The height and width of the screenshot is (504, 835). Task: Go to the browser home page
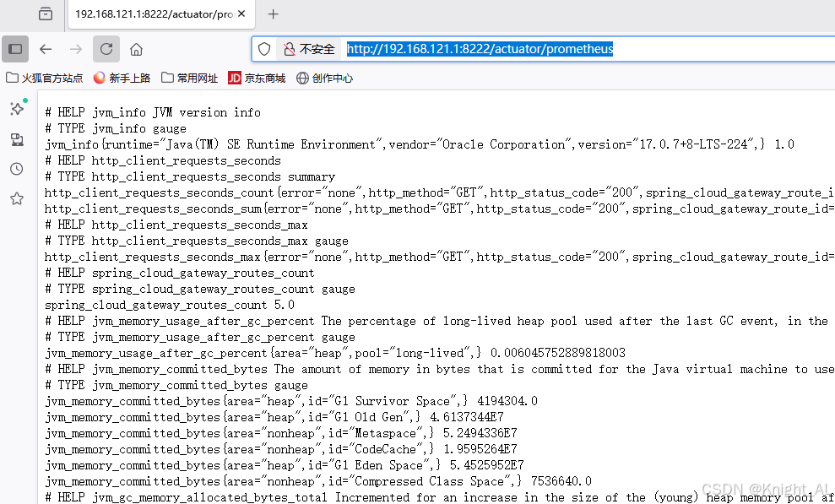tap(136, 50)
